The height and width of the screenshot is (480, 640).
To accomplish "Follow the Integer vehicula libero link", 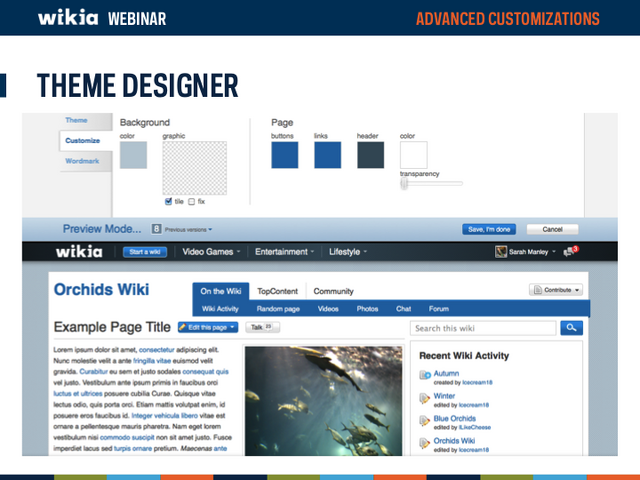I will pyautogui.click(x=164, y=416).
